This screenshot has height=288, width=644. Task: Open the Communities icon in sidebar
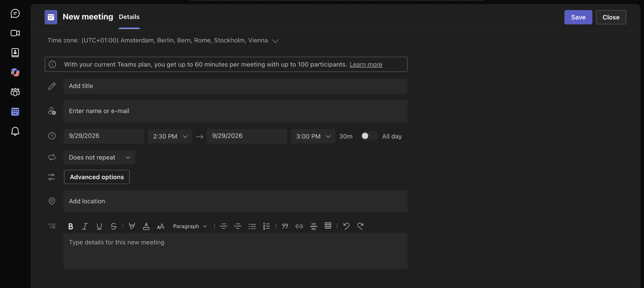(15, 92)
